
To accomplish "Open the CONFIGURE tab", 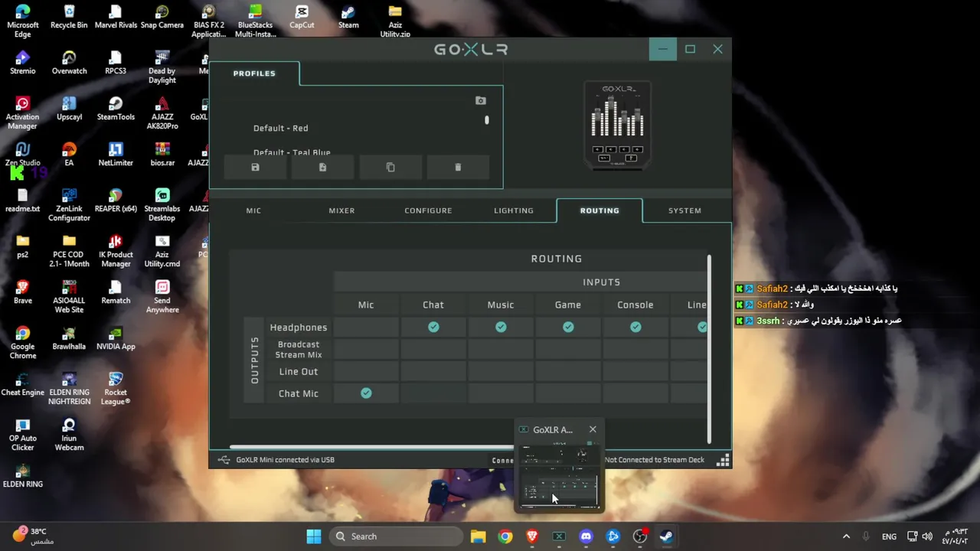I will [x=428, y=210].
